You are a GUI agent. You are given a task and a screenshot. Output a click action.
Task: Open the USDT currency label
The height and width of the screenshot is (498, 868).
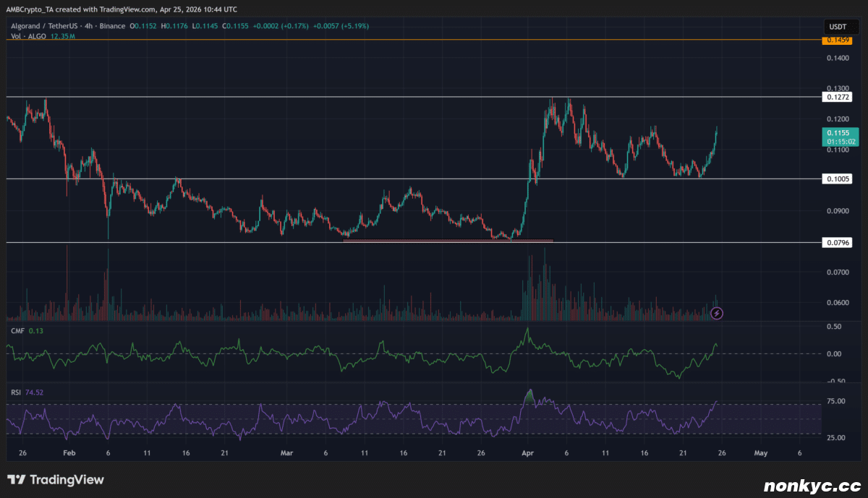836,27
